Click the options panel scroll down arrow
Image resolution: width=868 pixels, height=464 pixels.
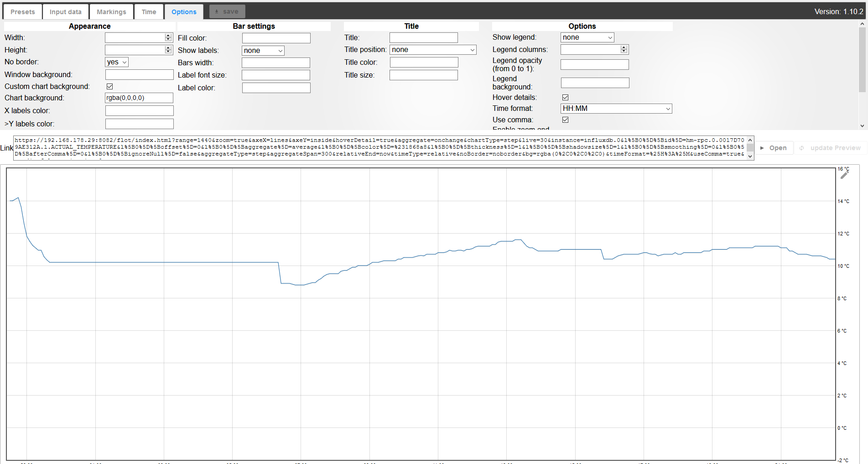click(x=862, y=126)
